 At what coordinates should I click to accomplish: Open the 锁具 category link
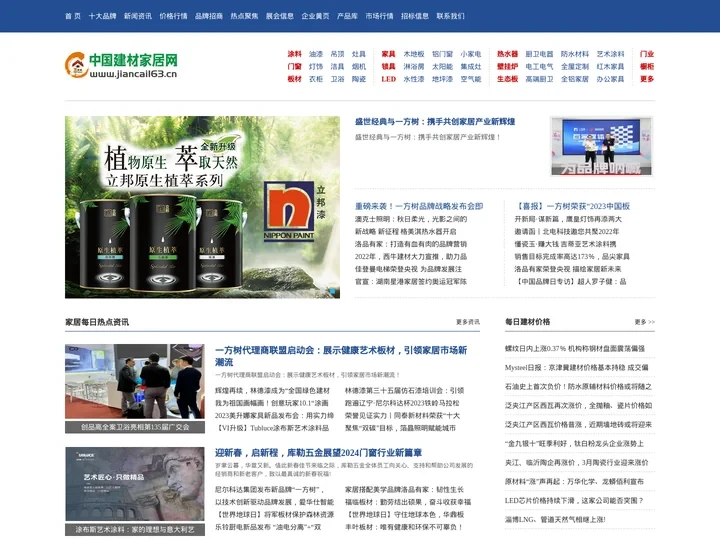click(388, 67)
